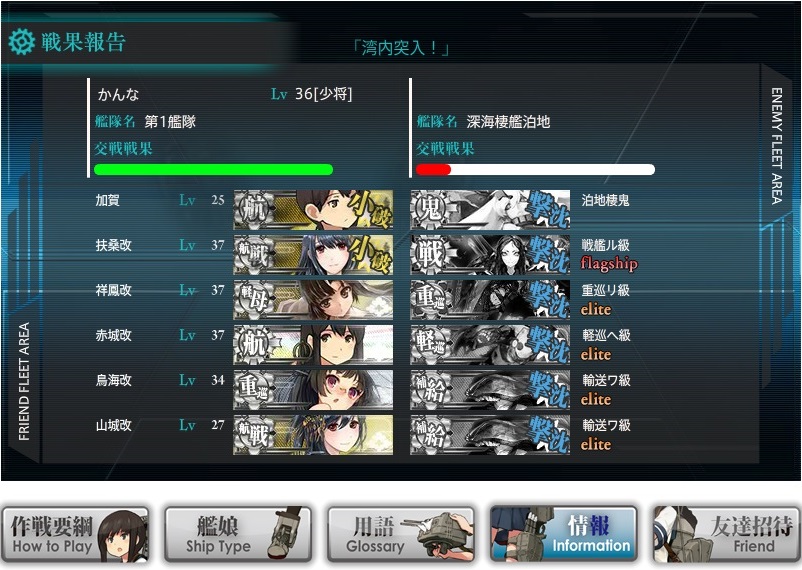Select the 情報 Information tab
Viewport: 802px width, 570px height.
tap(564, 535)
